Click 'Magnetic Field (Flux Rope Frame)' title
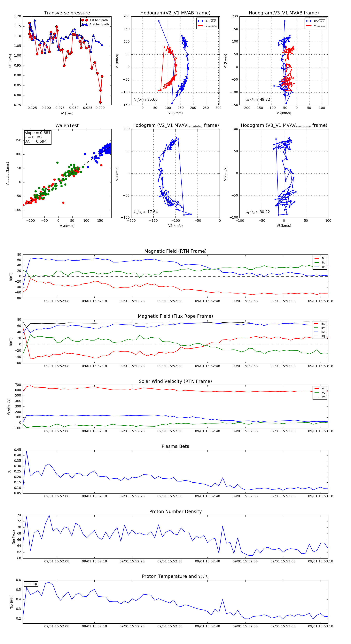 click(x=175, y=316)
